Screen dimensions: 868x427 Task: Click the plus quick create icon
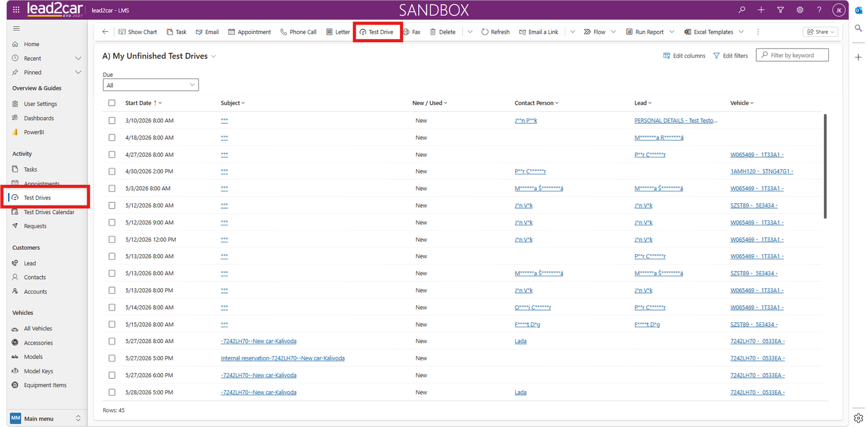click(761, 10)
